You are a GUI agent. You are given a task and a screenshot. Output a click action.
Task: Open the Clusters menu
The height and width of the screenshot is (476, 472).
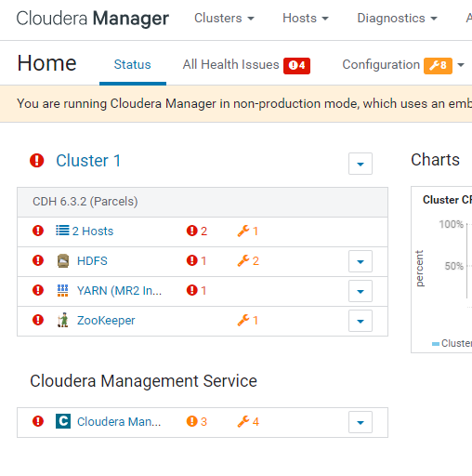224,19
